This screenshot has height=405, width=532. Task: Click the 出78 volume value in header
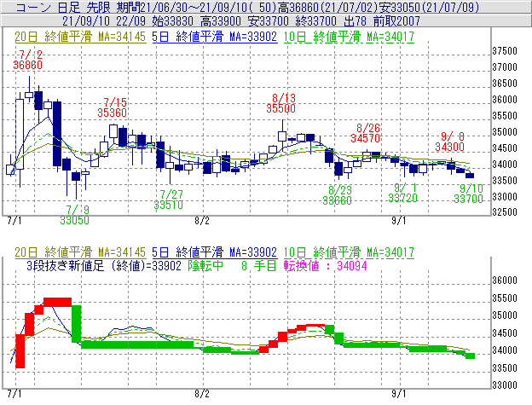coord(355,21)
